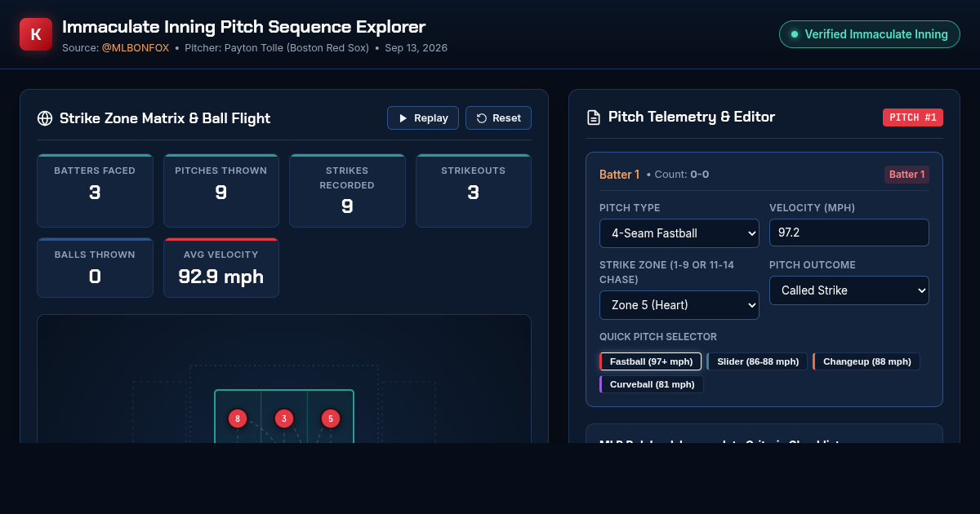Click the red K app logo
The image size is (980, 514).
click(36, 34)
